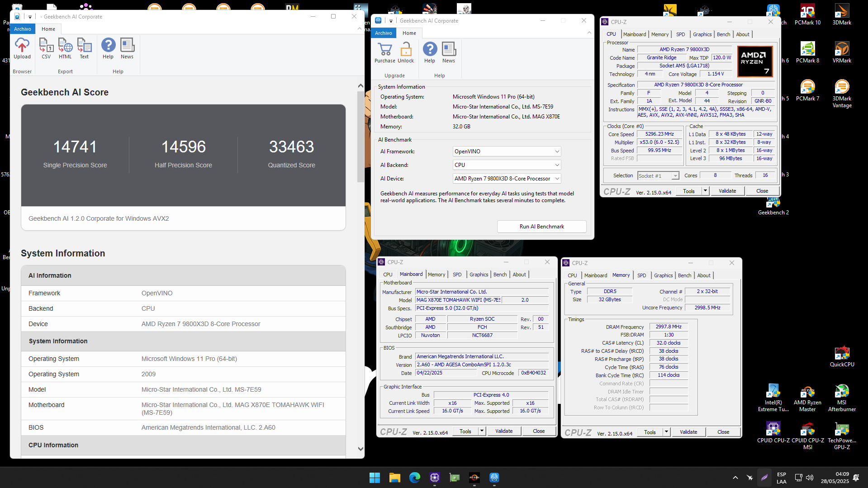
Task: Switch to Graphics tab in CPU-Z Mainboard window
Action: coord(479,275)
